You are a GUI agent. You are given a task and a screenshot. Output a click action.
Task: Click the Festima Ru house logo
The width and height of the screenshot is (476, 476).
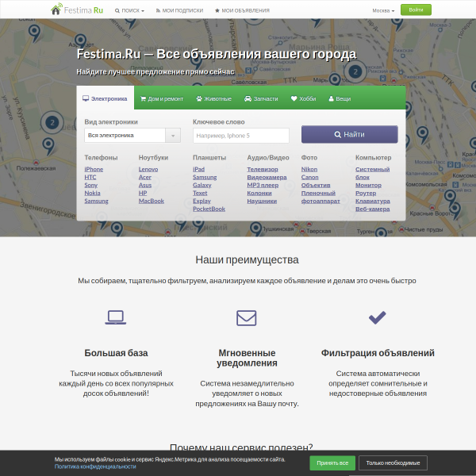click(77, 10)
